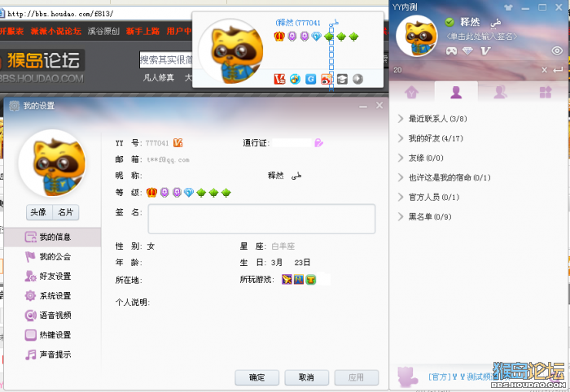This screenshot has height=392, width=570.
Task: Open the skin (shirt) icon in YY title bar
Action: coord(508,7)
